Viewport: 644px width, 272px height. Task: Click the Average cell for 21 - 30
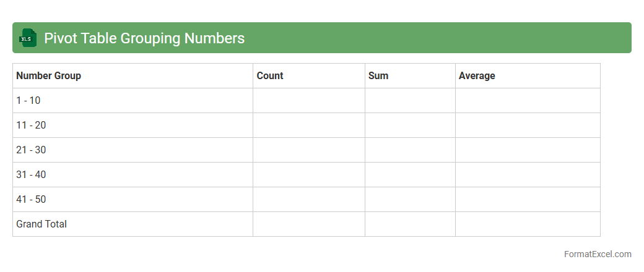(528, 150)
